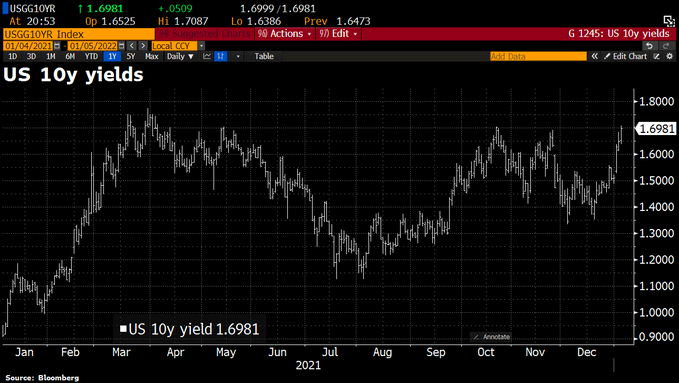This screenshot has width=679, height=383.
Task: Click the Local CCY field
Action: point(174,46)
